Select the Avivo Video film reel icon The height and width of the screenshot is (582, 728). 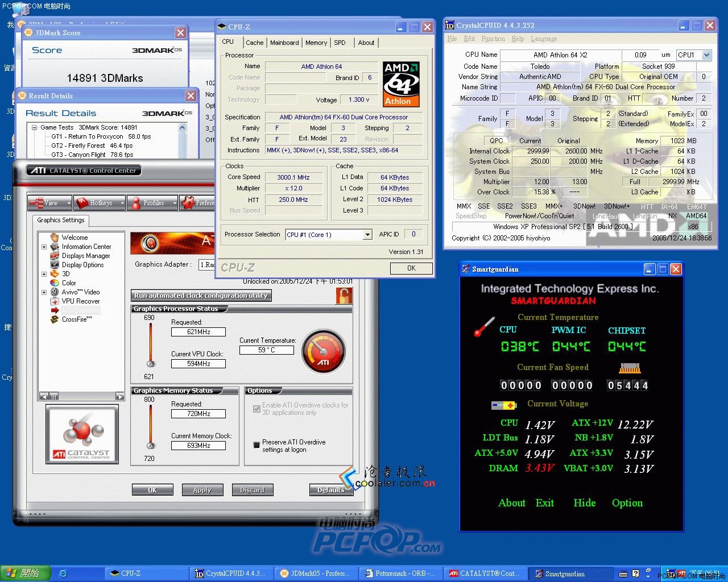point(55,292)
